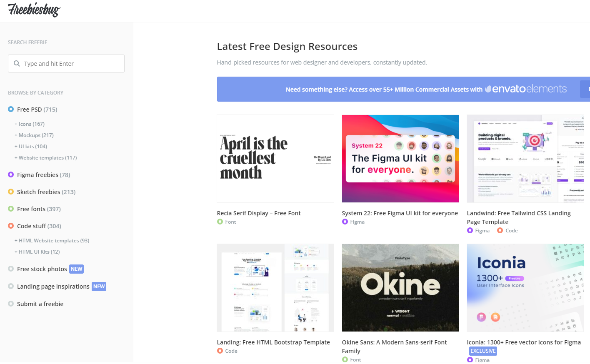Click the orange Code stuff category dot
This screenshot has width=590, height=364.
click(x=11, y=226)
